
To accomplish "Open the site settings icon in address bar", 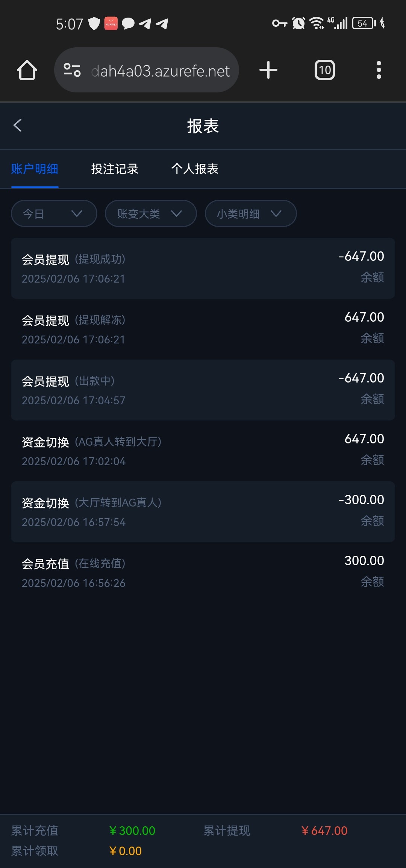I will click(x=72, y=70).
